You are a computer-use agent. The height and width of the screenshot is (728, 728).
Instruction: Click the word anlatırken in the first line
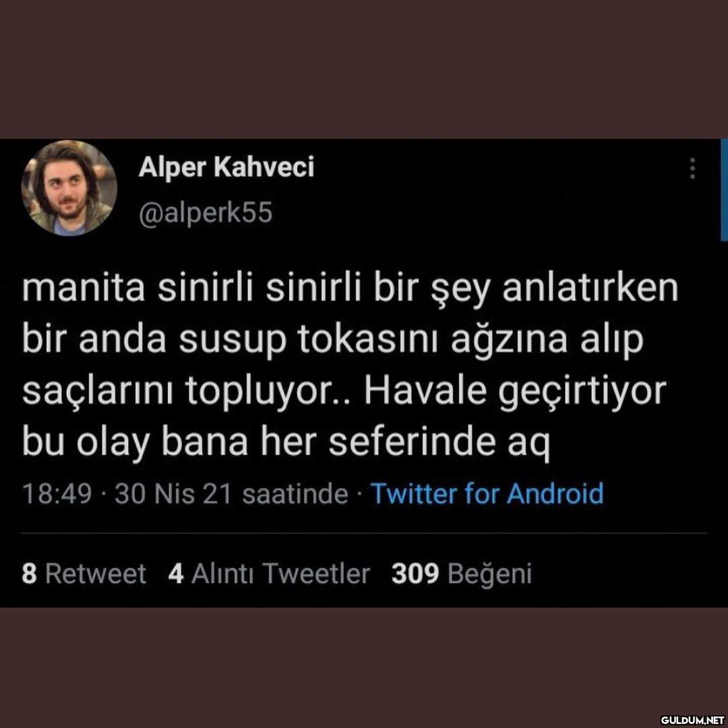pos(590,289)
